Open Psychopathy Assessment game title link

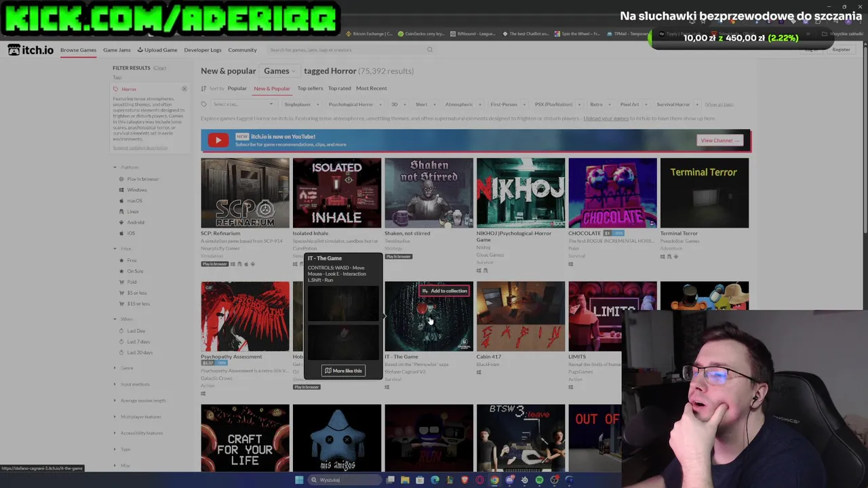(x=231, y=357)
